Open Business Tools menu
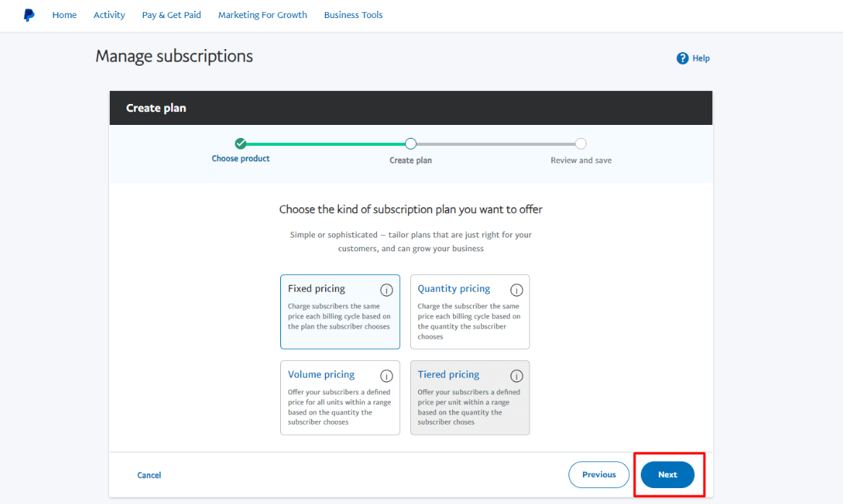 (x=353, y=15)
